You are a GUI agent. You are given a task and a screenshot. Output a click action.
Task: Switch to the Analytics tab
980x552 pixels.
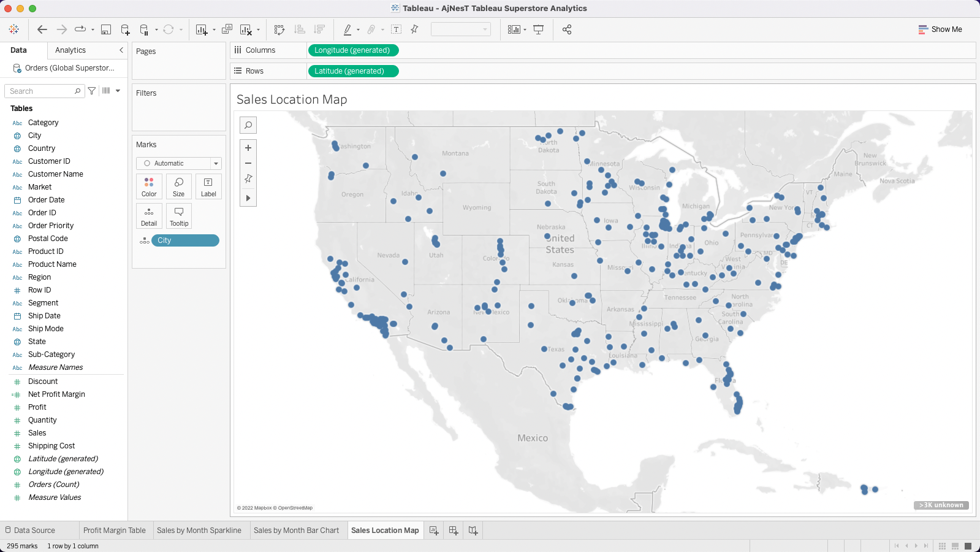pos(70,50)
